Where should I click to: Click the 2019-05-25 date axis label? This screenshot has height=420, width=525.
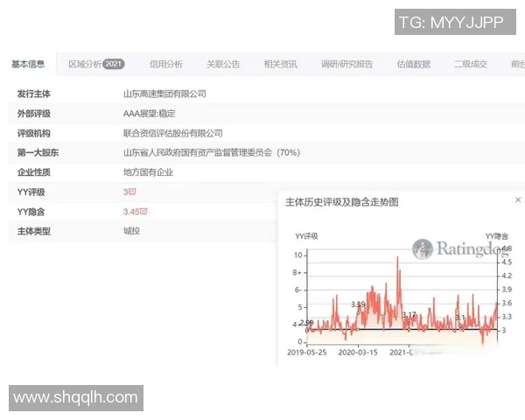tap(307, 353)
